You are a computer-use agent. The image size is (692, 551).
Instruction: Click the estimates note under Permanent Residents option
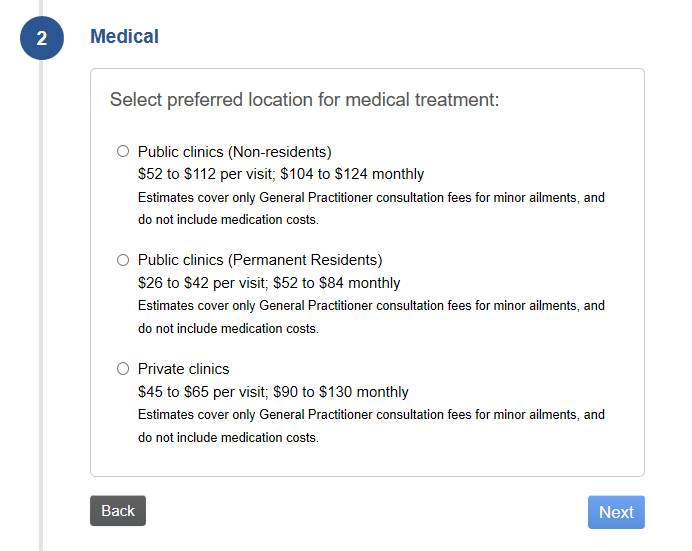[x=371, y=317]
